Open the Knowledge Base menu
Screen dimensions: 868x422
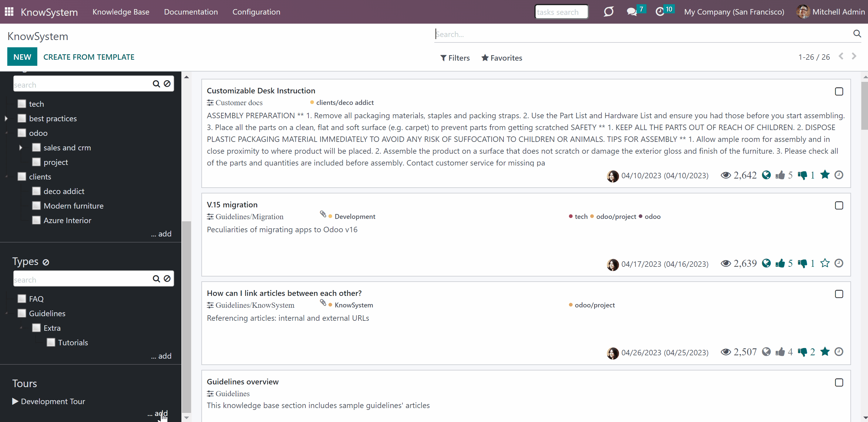(121, 12)
